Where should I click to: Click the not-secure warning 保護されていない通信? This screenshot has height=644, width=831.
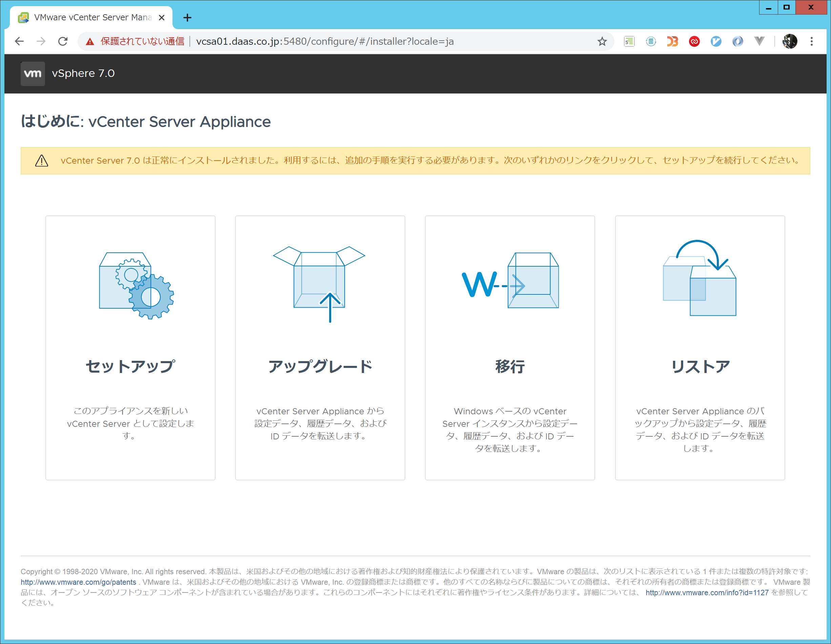pos(136,41)
